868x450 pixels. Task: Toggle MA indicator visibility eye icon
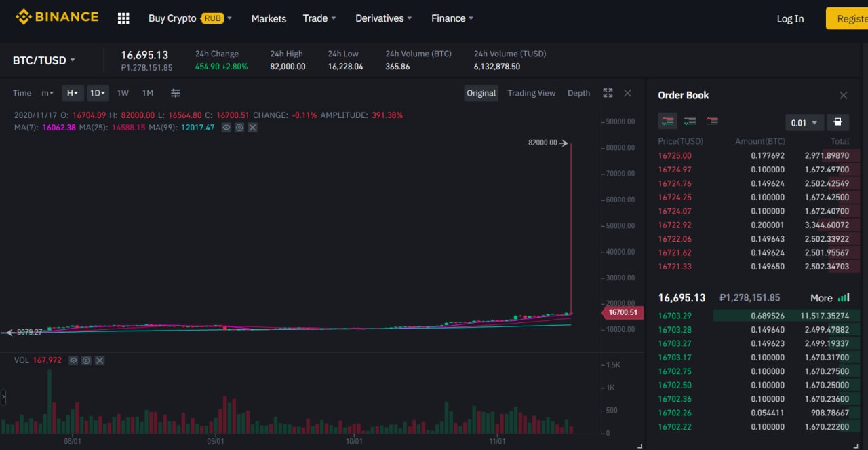click(x=226, y=127)
